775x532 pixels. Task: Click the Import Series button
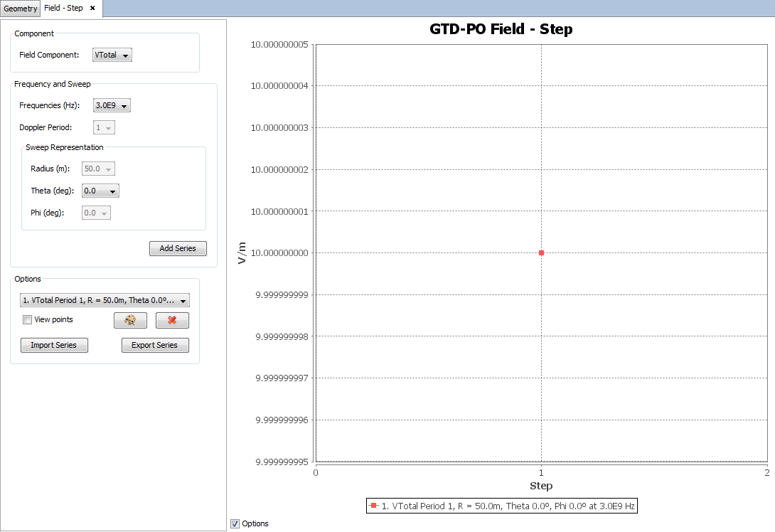(x=54, y=346)
